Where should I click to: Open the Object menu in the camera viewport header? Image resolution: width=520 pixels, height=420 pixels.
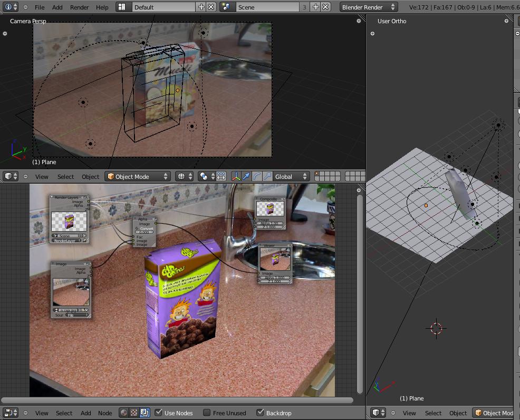tap(91, 176)
